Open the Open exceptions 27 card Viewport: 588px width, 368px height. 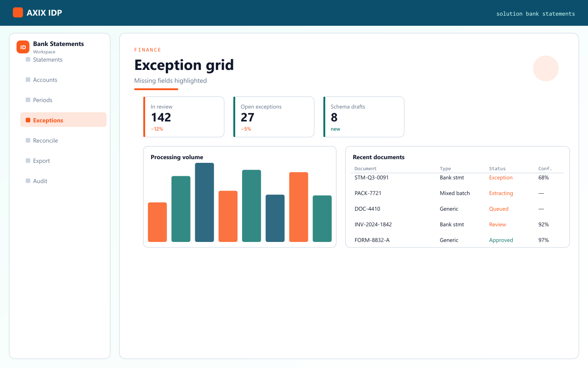pos(274,117)
